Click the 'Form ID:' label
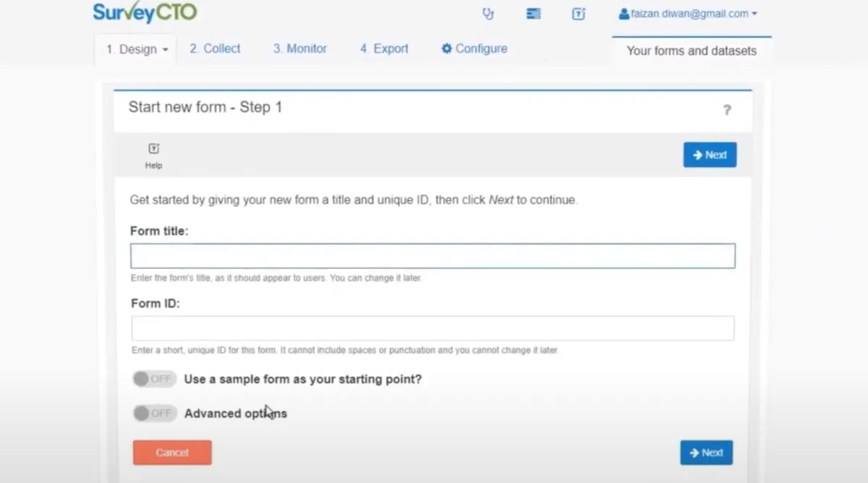 (x=155, y=304)
